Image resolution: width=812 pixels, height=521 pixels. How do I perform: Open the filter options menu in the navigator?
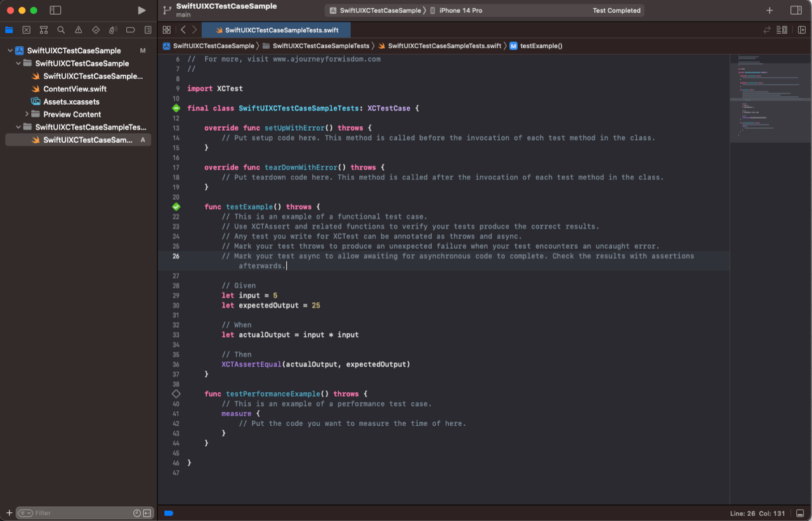click(x=25, y=513)
